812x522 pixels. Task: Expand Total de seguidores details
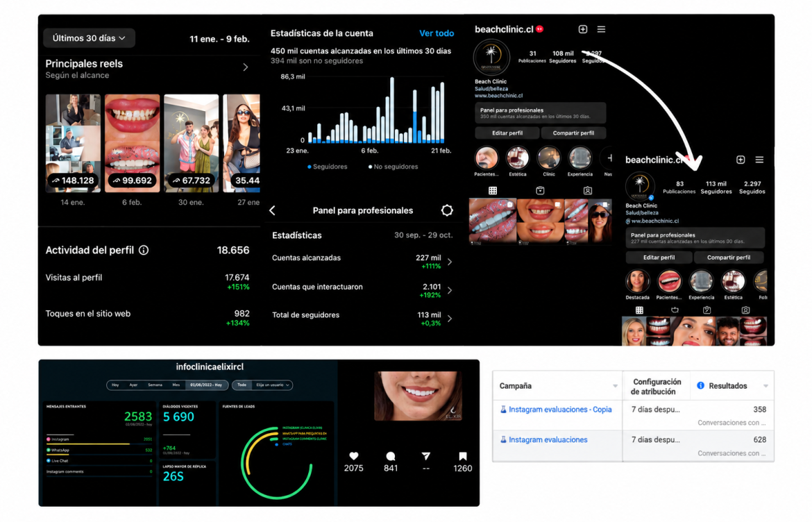point(450,319)
